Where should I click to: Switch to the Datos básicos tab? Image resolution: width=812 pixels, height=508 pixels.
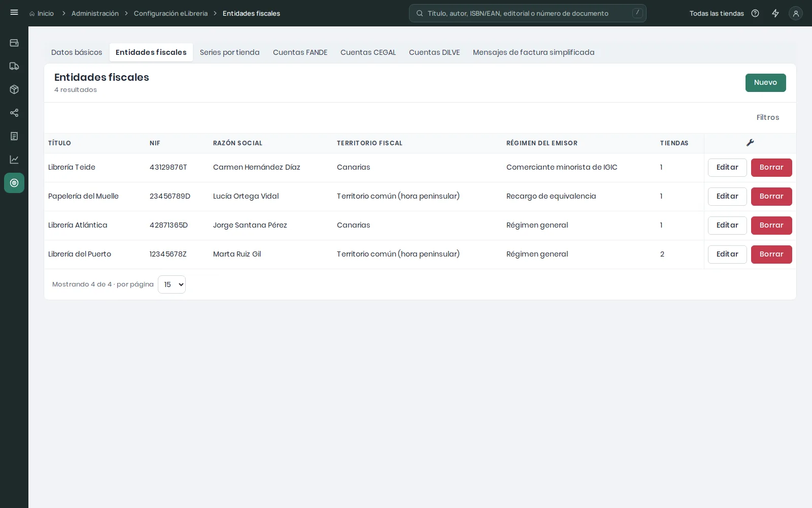point(77,52)
